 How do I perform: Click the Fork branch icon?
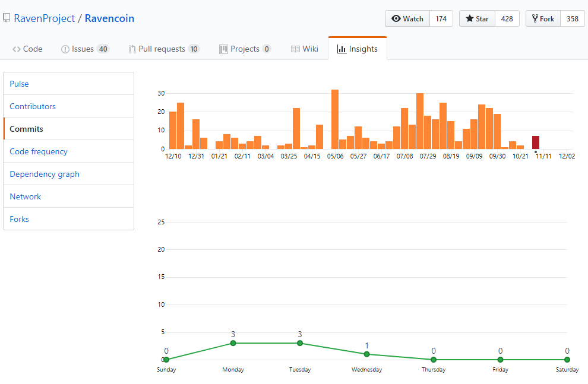tap(535, 18)
